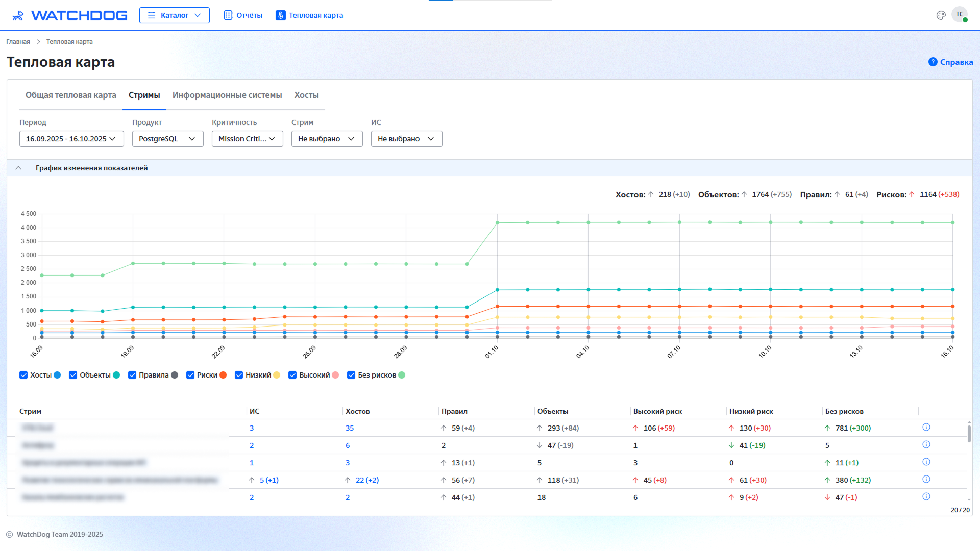
Task: Click Главная breadcrumb link
Action: (18, 42)
